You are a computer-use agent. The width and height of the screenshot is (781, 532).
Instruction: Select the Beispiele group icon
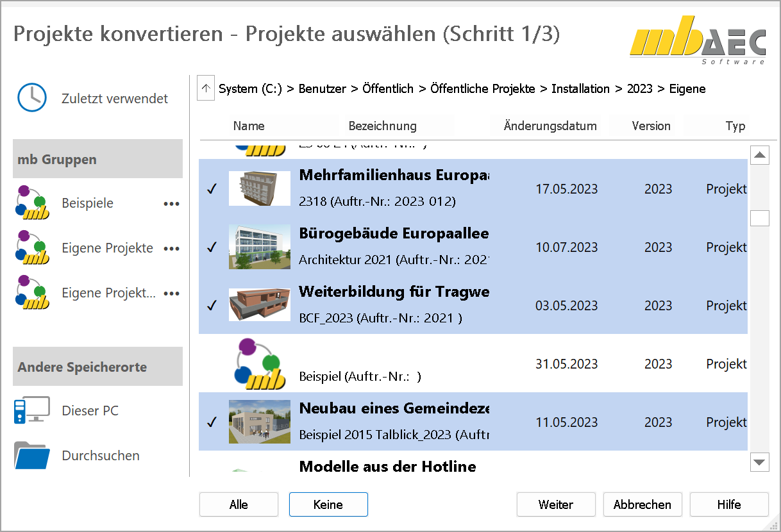coord(32,203)
